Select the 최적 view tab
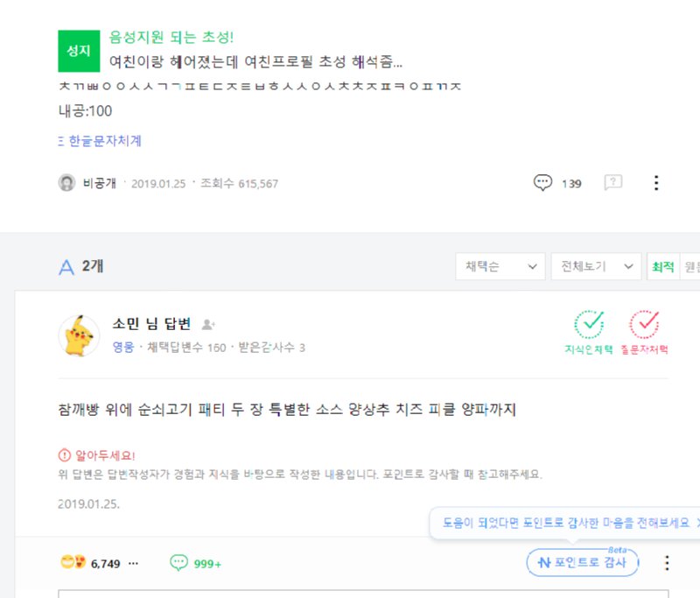The height and width of the screenshot is (598, 700). click(x=661, y=267)
